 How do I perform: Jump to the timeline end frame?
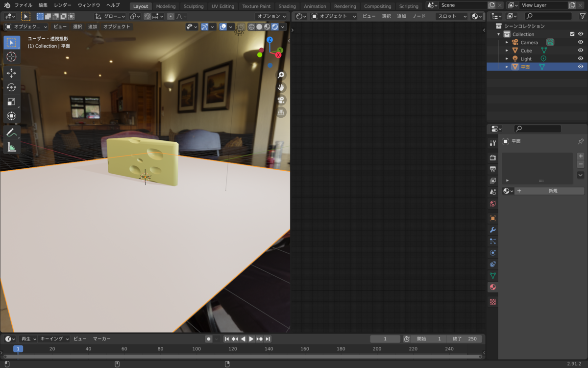268,339
